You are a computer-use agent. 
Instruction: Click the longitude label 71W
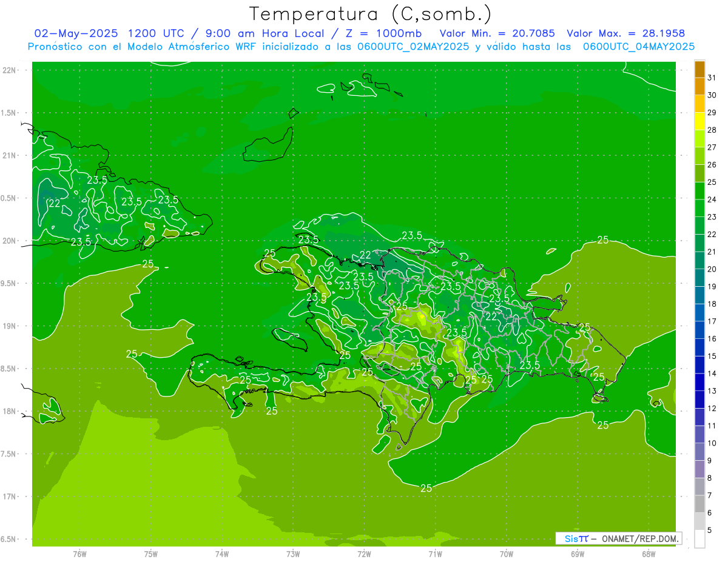(x=436, y=554)
